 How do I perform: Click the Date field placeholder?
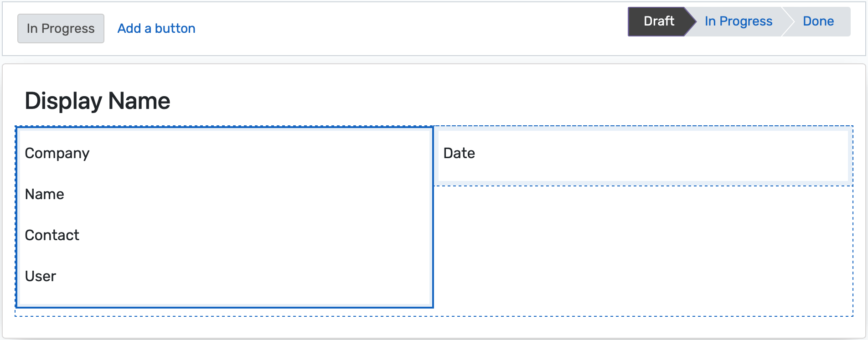(459, 153)
